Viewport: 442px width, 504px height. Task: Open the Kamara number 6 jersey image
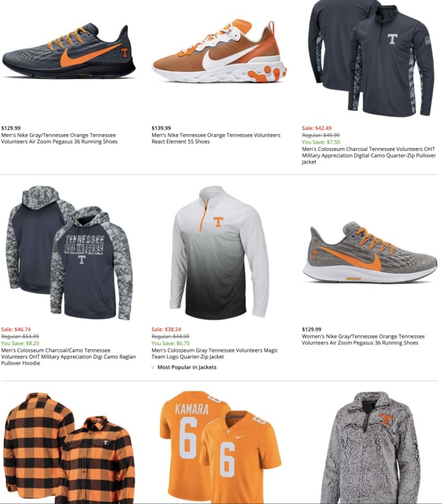coord(220,448)
